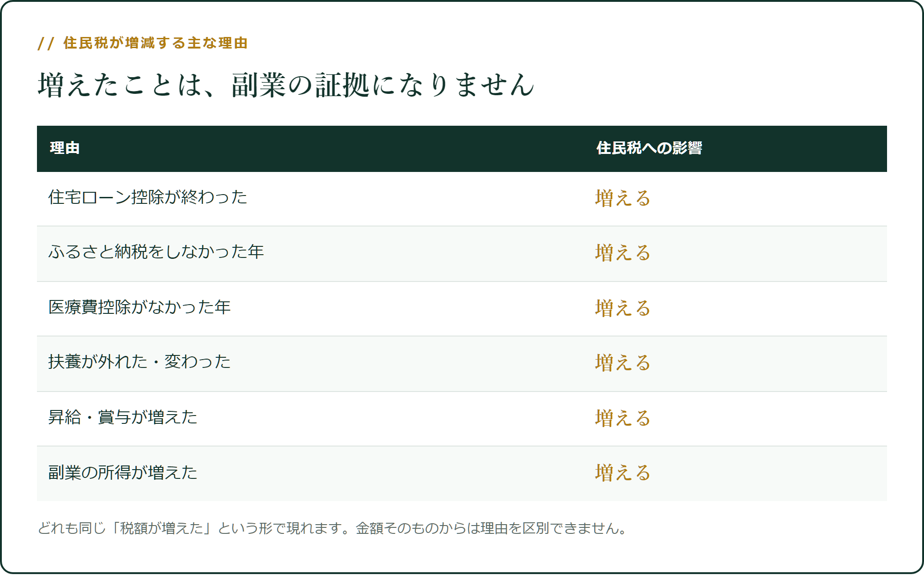Click the heading 増えたことは、副業の証拠になりません
Screen dimensions: 924x575
(x=286, y=85)
